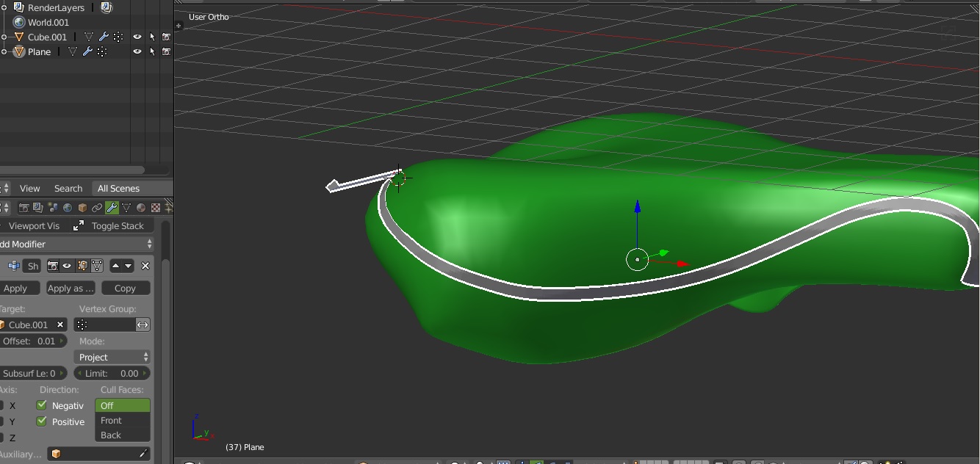This screenshot has height=464, width=980.
Task: Open Object properties tab (cube icon)
Action: 82,208
